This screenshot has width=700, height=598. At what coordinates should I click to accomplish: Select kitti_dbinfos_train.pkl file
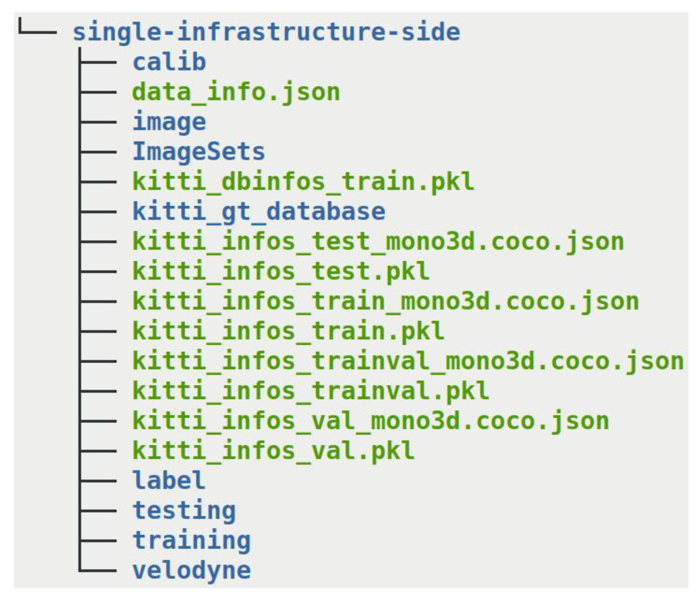point(303,182)
